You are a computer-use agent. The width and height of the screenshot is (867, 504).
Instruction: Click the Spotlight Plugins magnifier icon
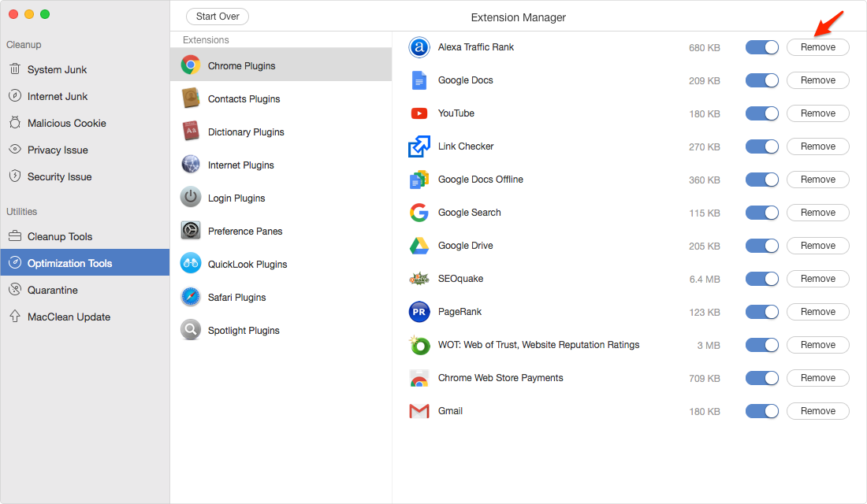click(190, 330)
